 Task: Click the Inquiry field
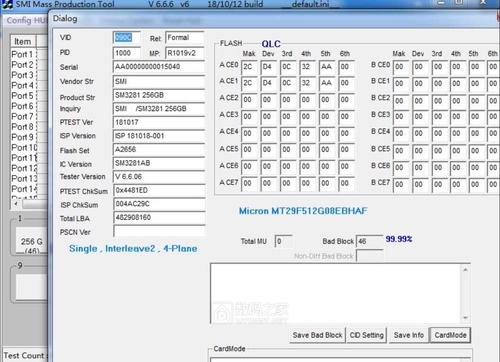(x=159, y=109)
